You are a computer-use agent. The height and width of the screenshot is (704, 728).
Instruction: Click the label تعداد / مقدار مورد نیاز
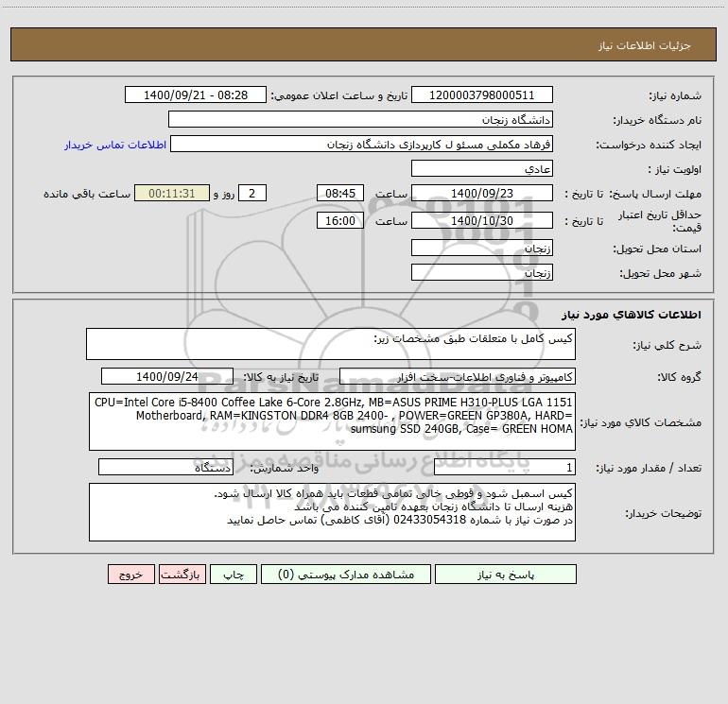tap(649, 468)
